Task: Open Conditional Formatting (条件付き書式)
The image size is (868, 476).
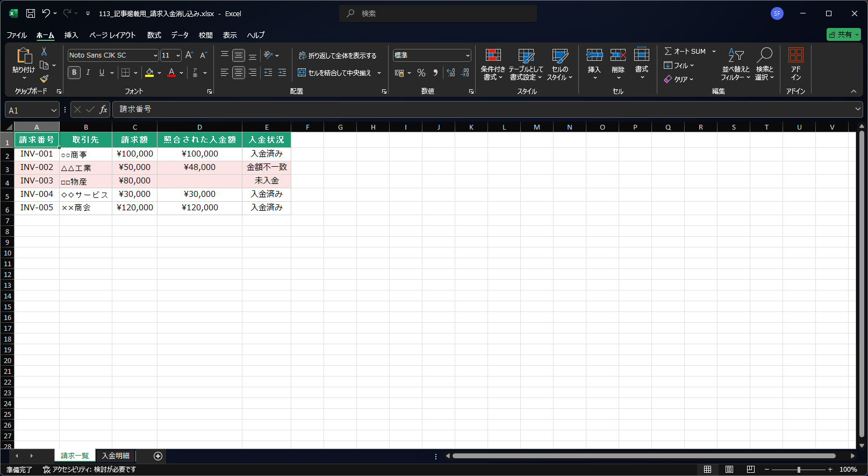Action: [493, 65]
